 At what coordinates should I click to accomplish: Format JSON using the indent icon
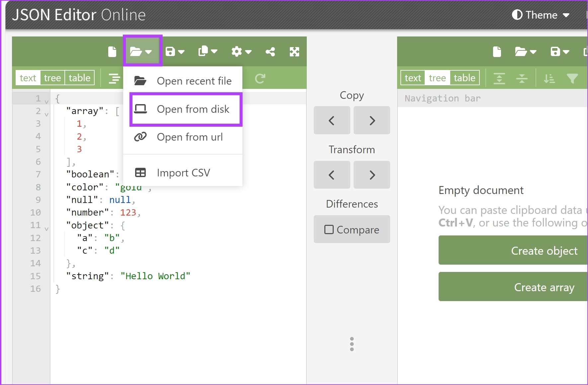pos(114,78)
